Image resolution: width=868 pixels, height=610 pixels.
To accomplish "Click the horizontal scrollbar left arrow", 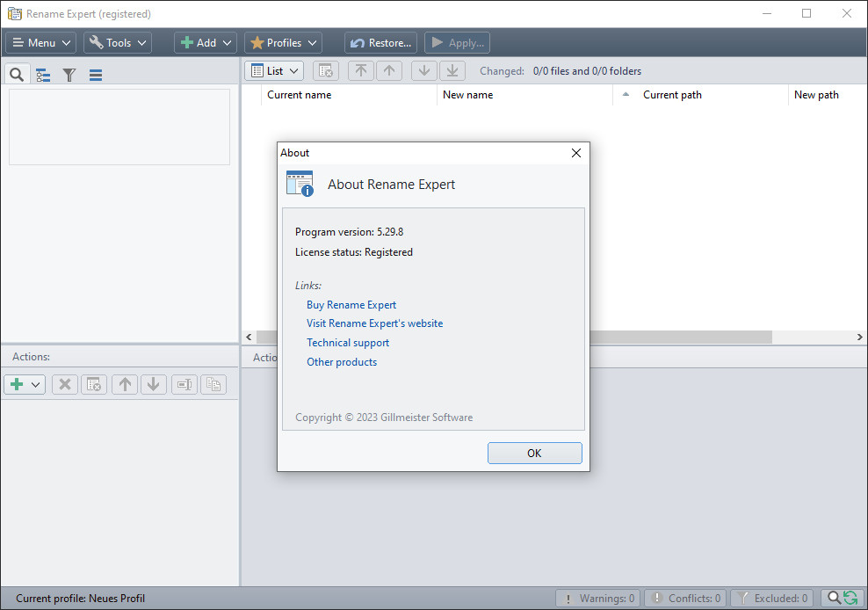I will coord(249,337).
